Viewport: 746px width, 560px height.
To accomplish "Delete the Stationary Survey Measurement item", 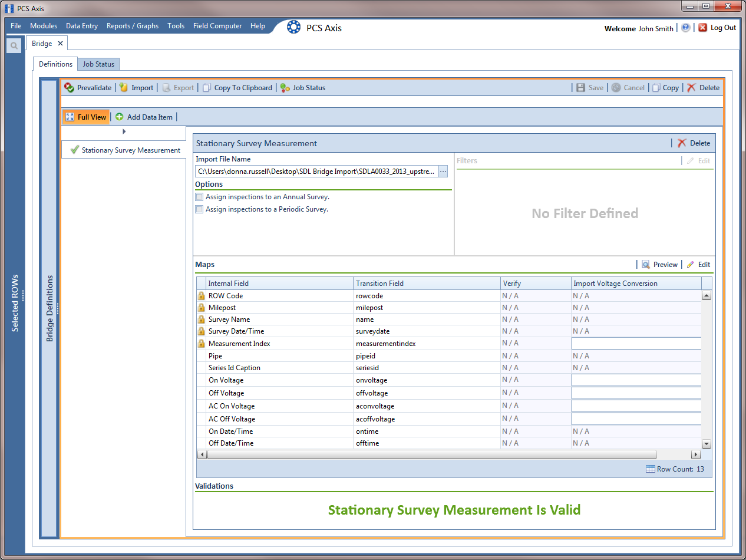I will (694, 143).
